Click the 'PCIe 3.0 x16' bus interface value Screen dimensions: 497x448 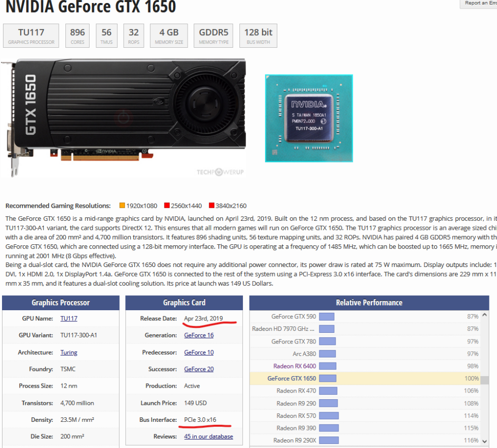click(200, 419)
